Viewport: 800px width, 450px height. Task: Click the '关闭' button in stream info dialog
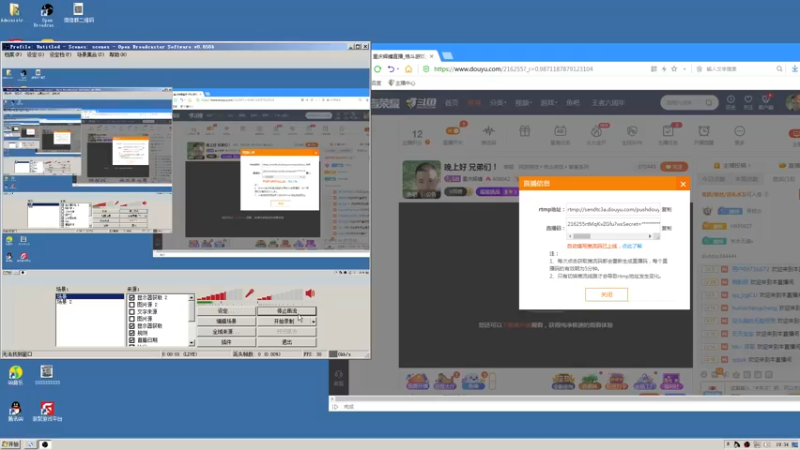[606, 294]
